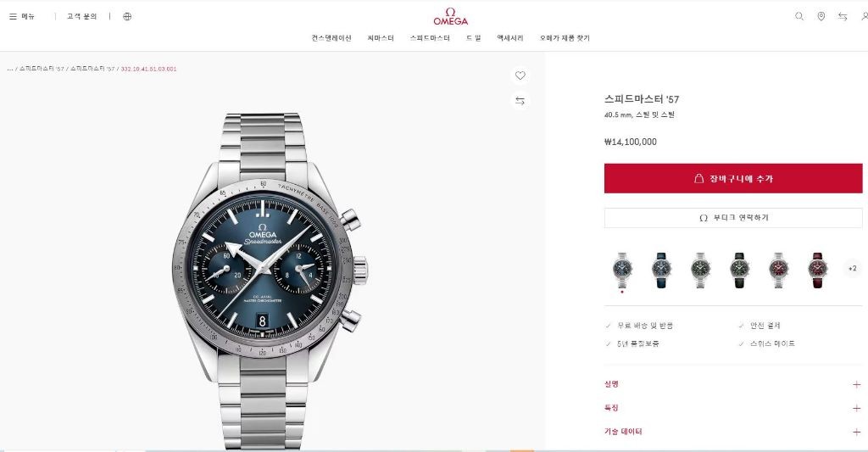868x452 pixels.
Task: Add watch to wishlist with heart icon
Action: 520,75
